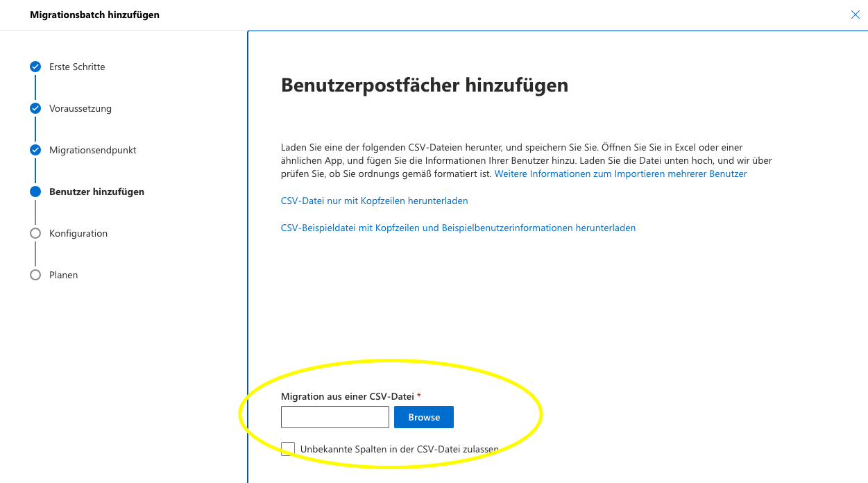Click the 'Migration aus einer CSV-Datei' field label
Screen dimensions: 868x483
tap(347, 396)
